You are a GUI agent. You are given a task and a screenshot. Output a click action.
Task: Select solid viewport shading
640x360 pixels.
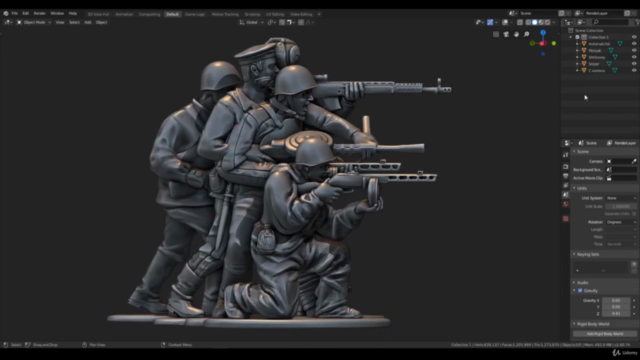535,22
